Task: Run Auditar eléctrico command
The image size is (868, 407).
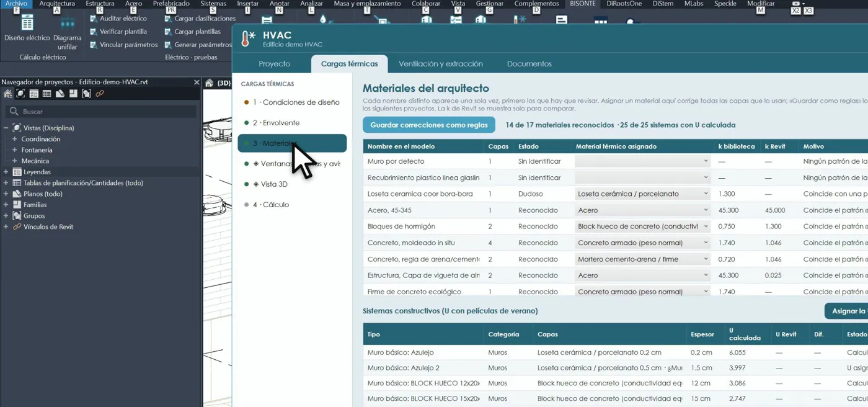Action: 118,19
